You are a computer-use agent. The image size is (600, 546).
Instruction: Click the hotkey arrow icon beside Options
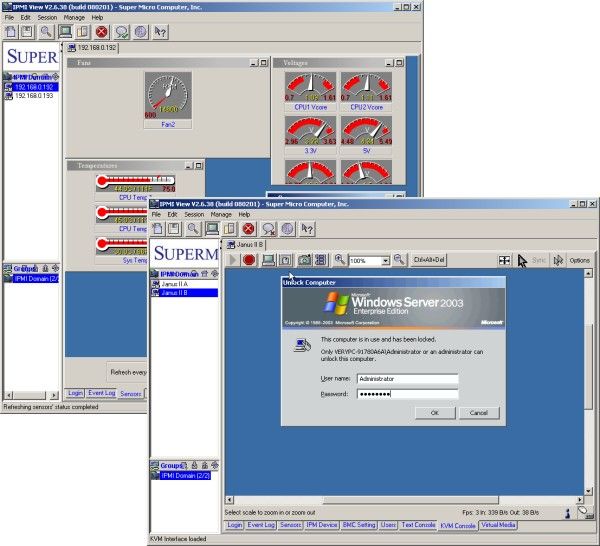pos(558,261)
